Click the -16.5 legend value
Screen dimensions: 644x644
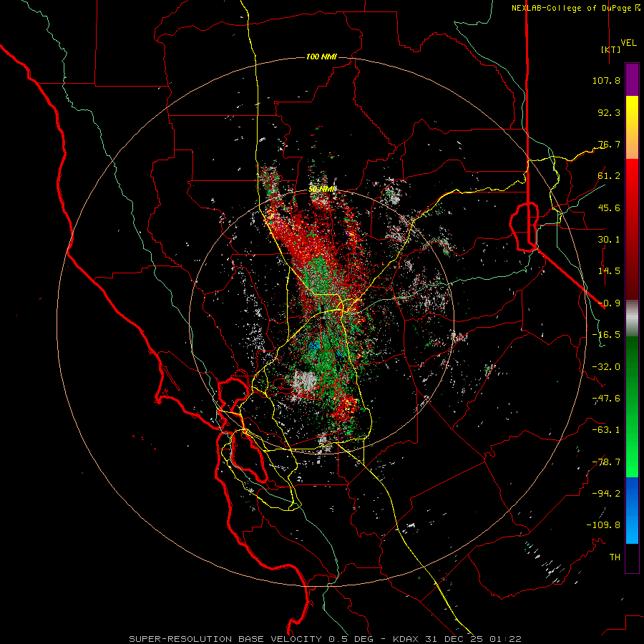[606, 335]
